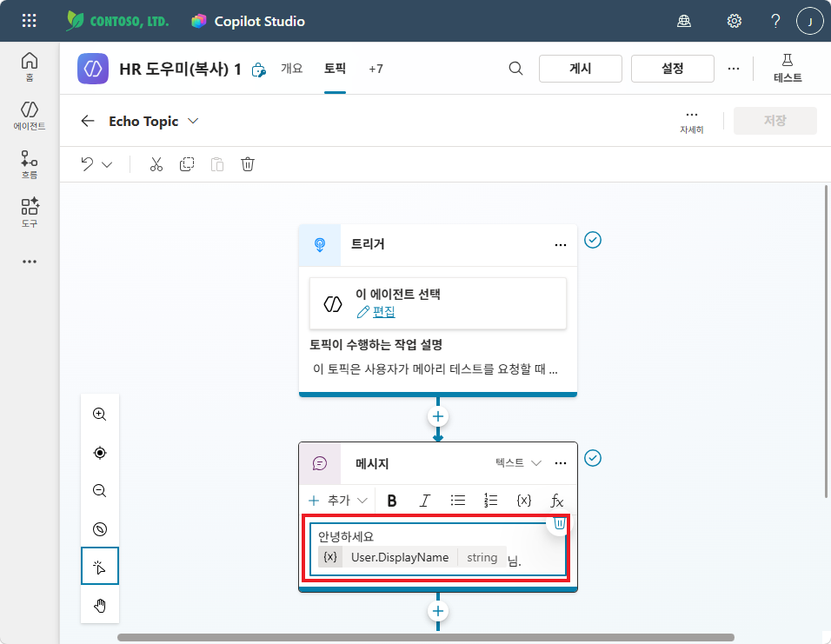Recenter the canvas with target icon
This screenshot has height=644, width=831.
pyautogui.click(x=100, y=453)
